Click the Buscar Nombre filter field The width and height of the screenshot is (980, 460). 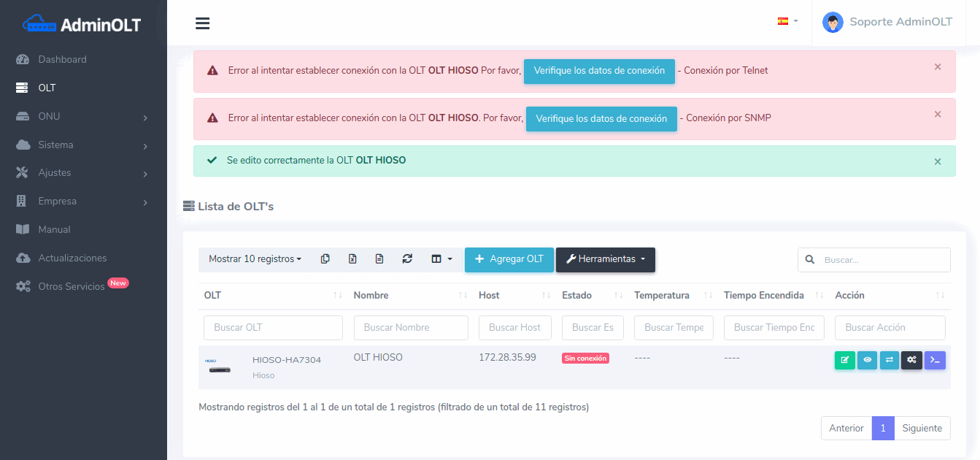pos(410,328)
